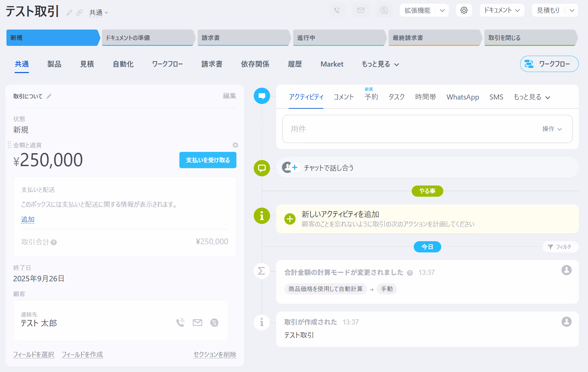Switch to the WhatsApp tab

pos(463,97)
